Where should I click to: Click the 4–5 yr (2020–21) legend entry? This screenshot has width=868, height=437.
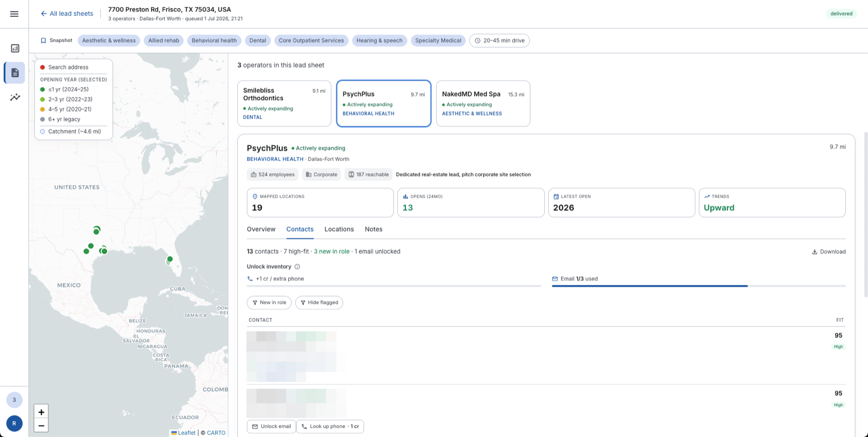point(66,109)
